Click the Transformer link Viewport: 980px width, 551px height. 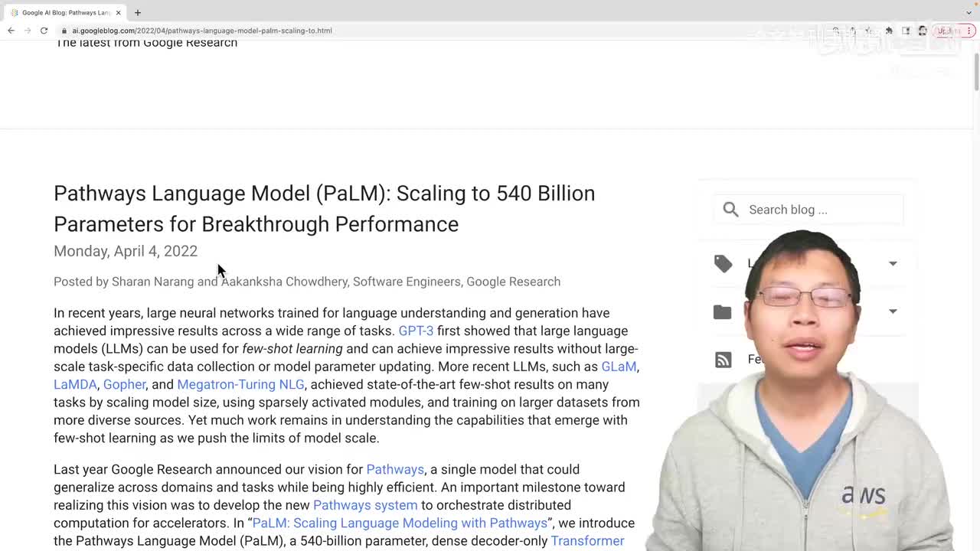coord(587,541)
